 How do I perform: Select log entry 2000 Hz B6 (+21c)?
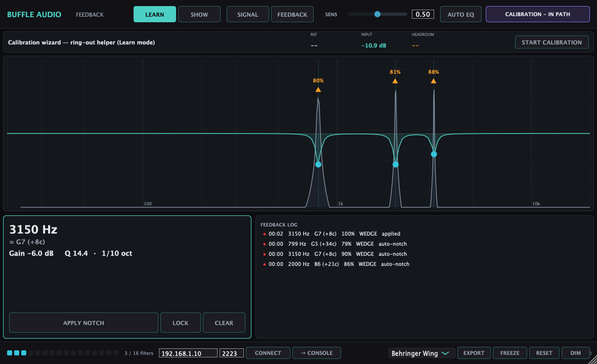tap(336, 264)
